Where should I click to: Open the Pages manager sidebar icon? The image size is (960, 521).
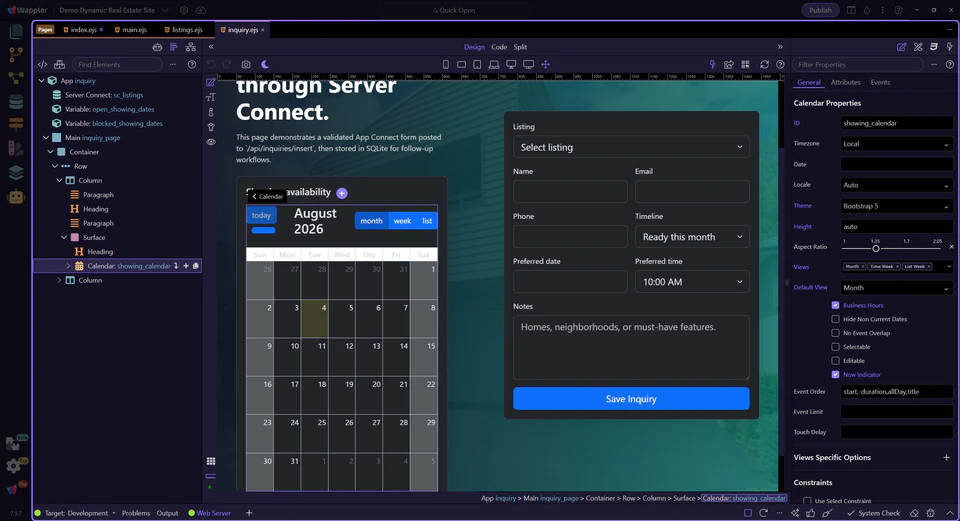16,31
